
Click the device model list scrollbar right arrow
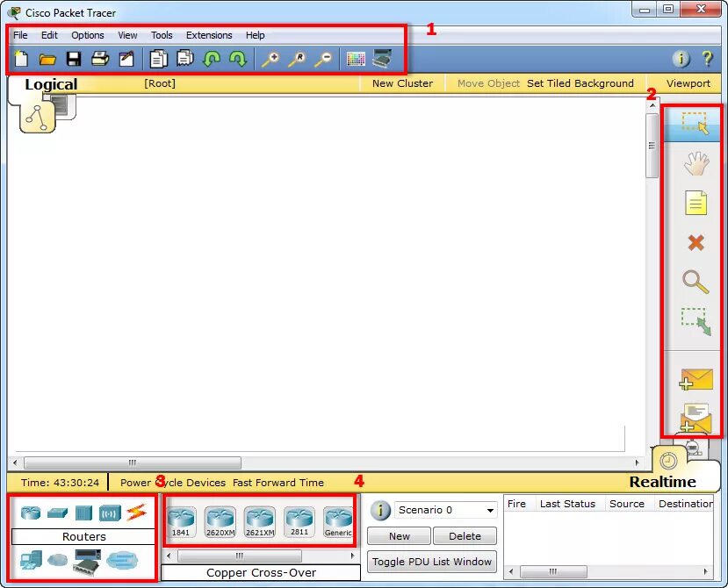pyautogui.click(x=352, y=556)
